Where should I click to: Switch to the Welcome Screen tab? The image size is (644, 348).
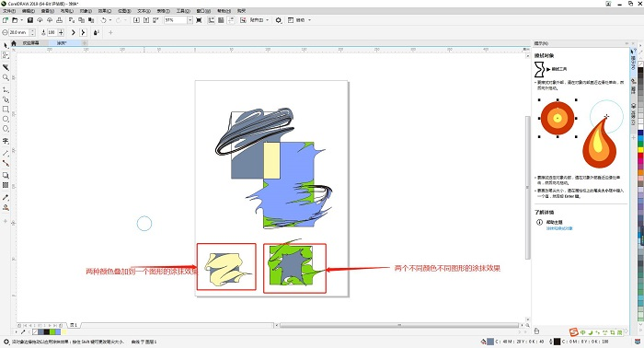(x=30, y=42)
